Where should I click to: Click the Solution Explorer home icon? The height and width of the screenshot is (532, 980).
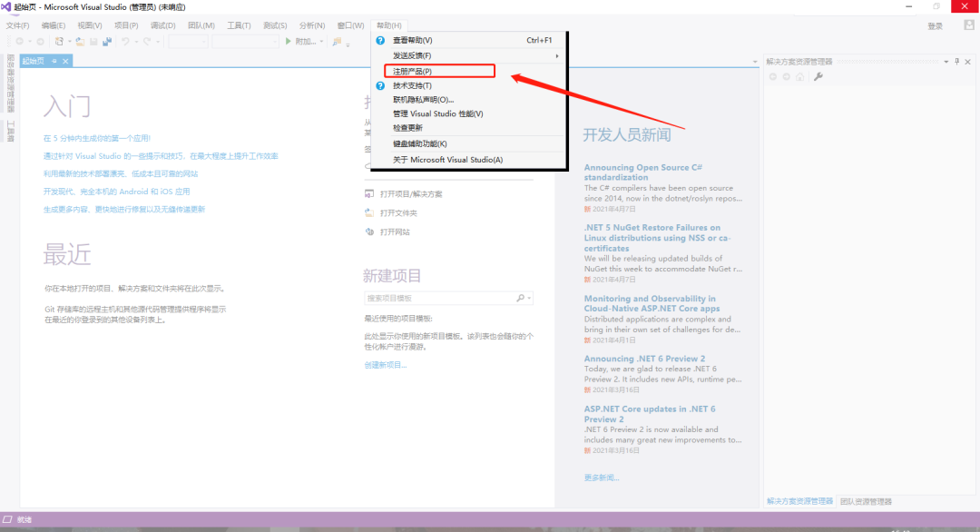[x=800, y=76]
